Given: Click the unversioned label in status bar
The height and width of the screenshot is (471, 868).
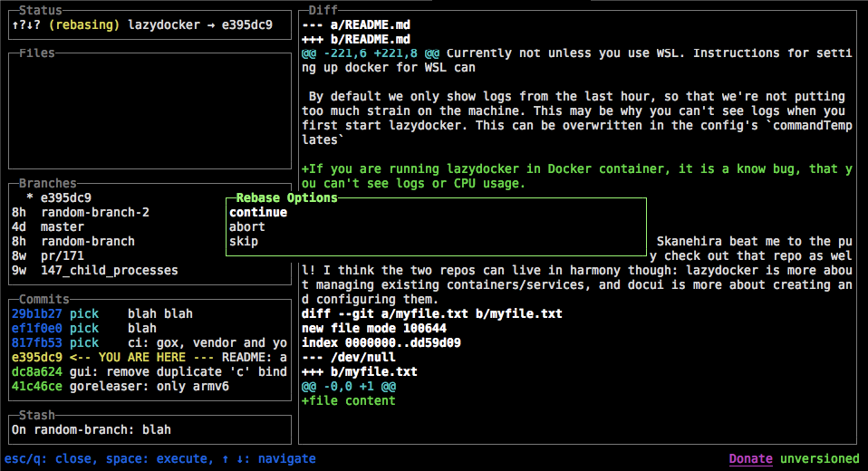Looking at the screenshot, I should point(820,459).
